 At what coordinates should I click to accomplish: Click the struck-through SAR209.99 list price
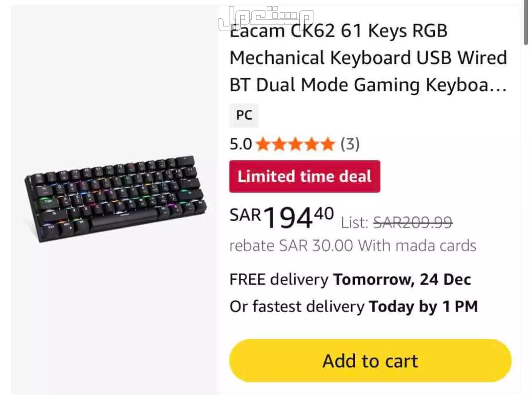pyautogui.click(x=413, y=222)
